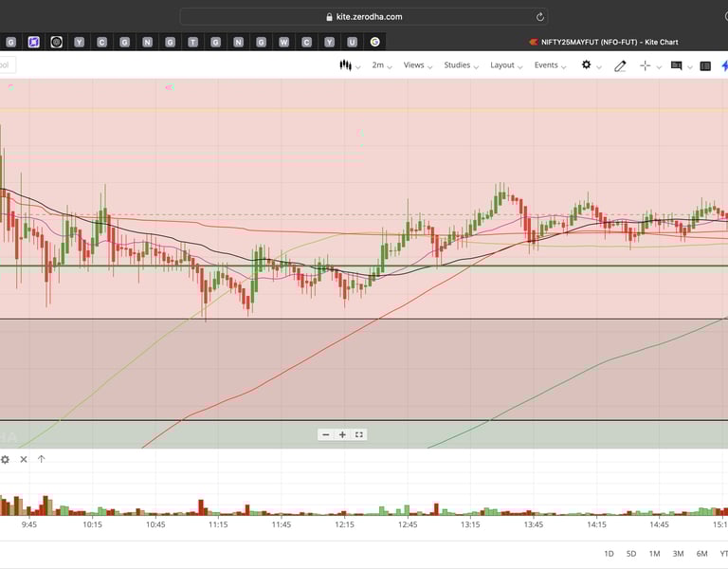Click the symbol search box in the toolbar

[7, 65]
